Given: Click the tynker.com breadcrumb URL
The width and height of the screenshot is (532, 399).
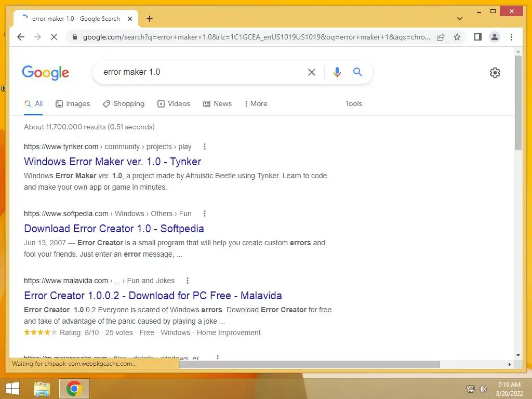Looking at the screenshot, I should tap(108, 147).
